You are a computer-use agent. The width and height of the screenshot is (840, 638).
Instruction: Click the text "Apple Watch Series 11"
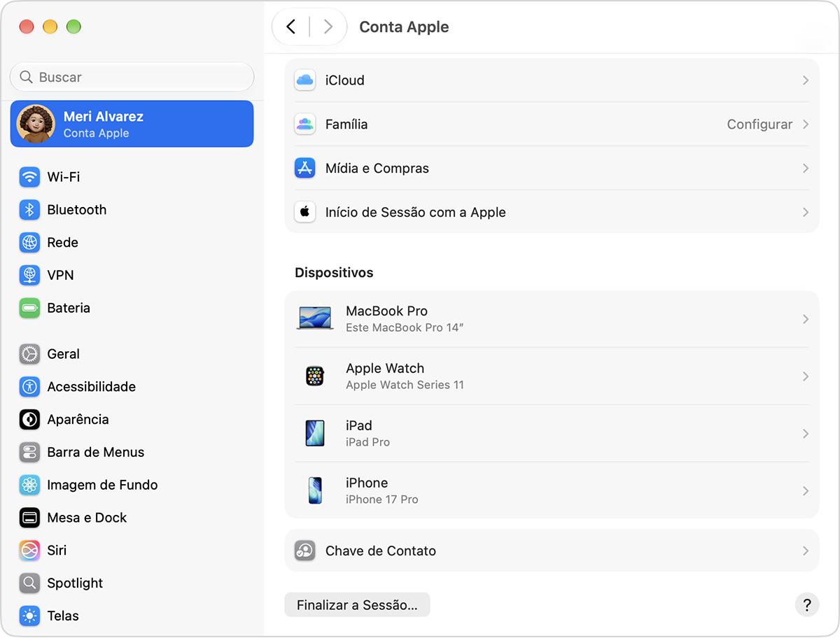coord(405,385)
